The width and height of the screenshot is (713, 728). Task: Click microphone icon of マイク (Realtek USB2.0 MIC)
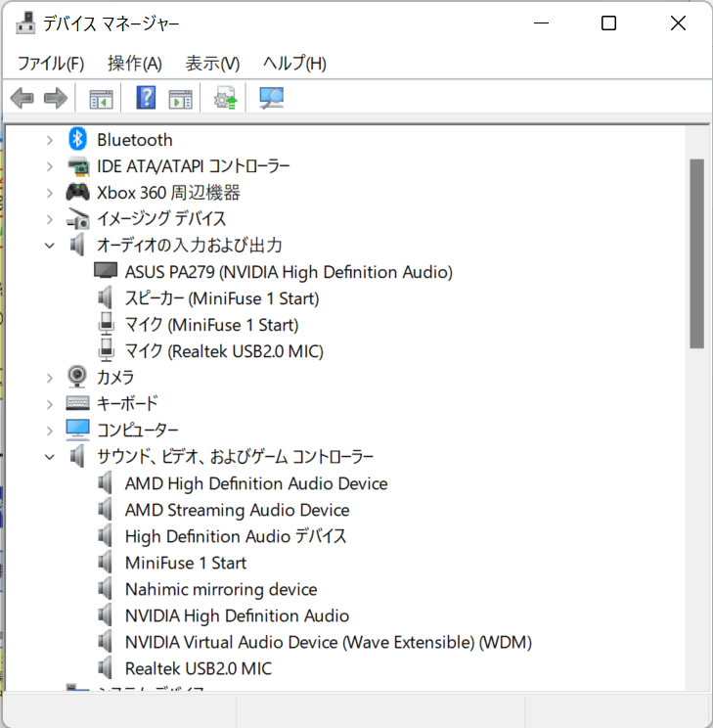(x=107, y=350)
